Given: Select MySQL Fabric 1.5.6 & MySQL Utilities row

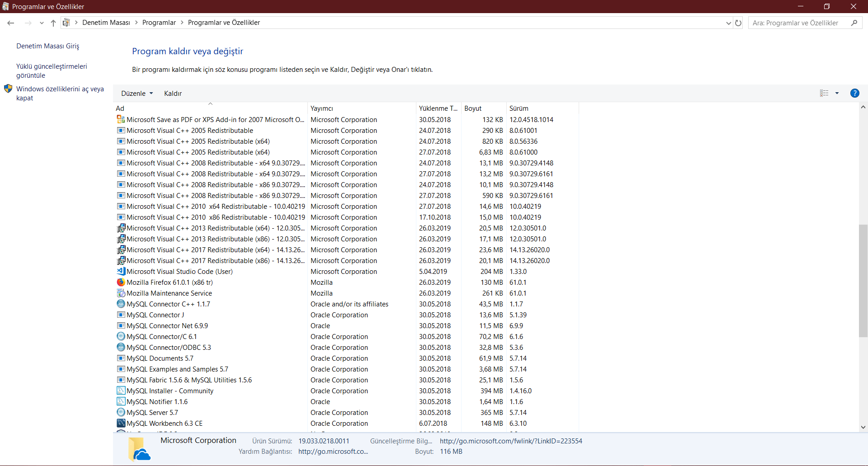Looking at the screenshot, I should tap(347, 380).
